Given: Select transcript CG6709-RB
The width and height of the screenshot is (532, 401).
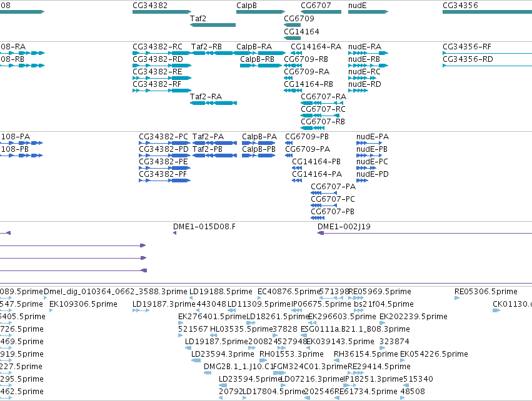Looking at the screenshot, I should [x=306, y=59].
